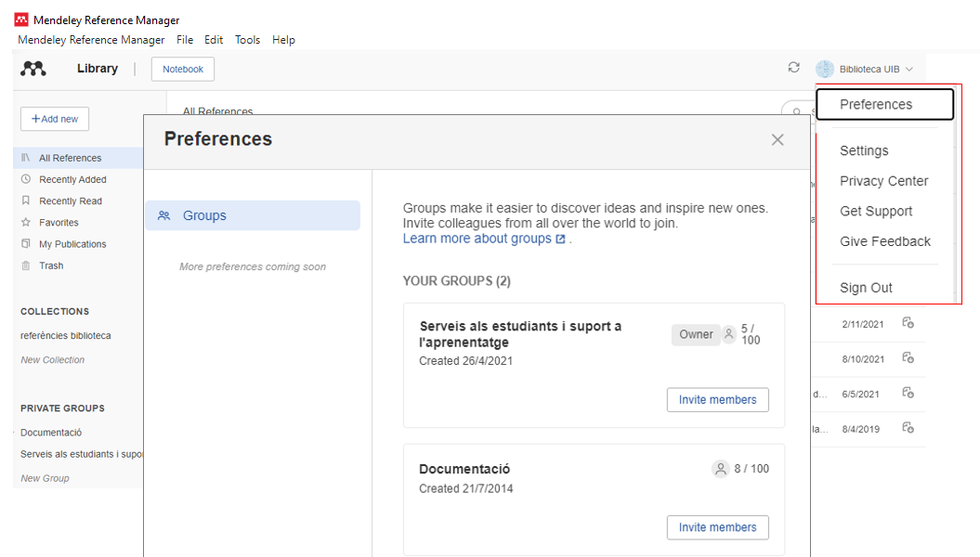Select the Groups preferences tab

(253, 215)
